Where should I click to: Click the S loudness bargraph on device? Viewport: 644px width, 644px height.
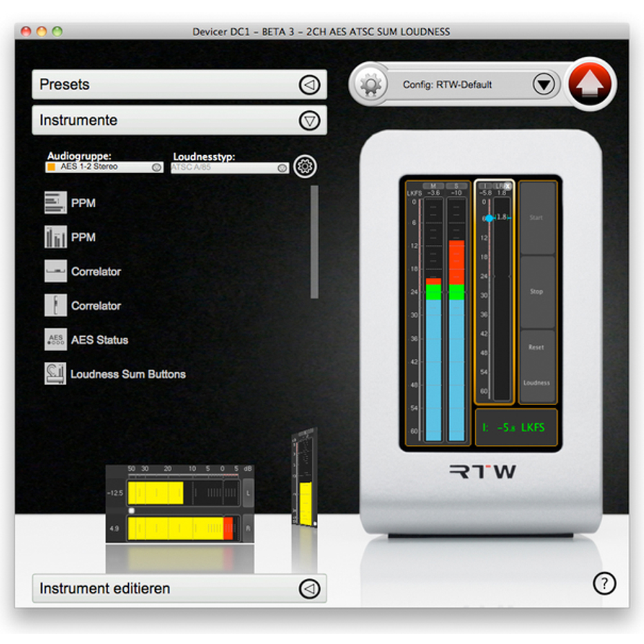coord(457,319)
